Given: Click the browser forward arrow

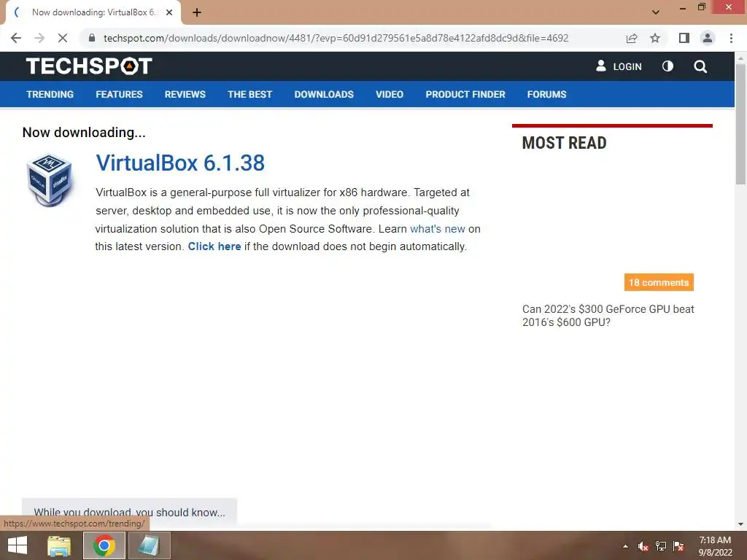Looking at the screenshot, I should pyautogui.click(x=39, y=38).
